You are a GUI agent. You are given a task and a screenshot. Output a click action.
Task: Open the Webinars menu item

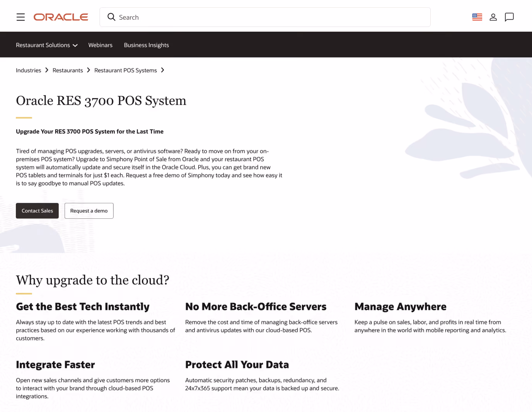tap(101, 45)
